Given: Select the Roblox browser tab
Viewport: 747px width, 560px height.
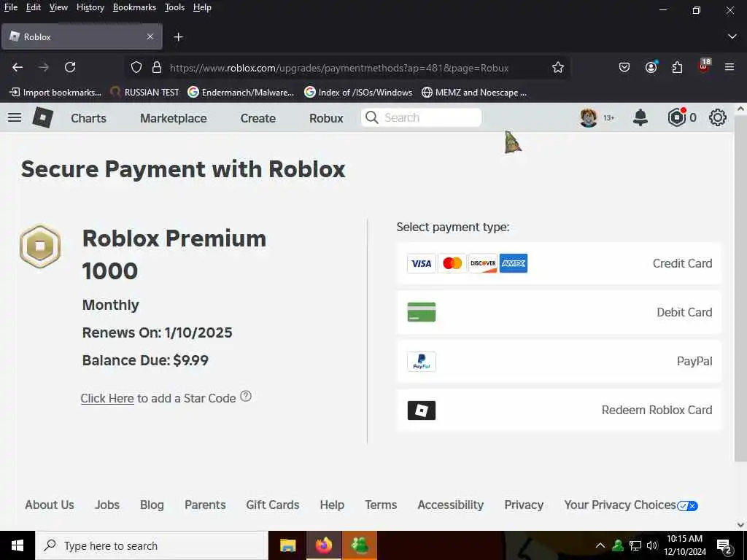Looking at the screenshot, I should point(82,36).
